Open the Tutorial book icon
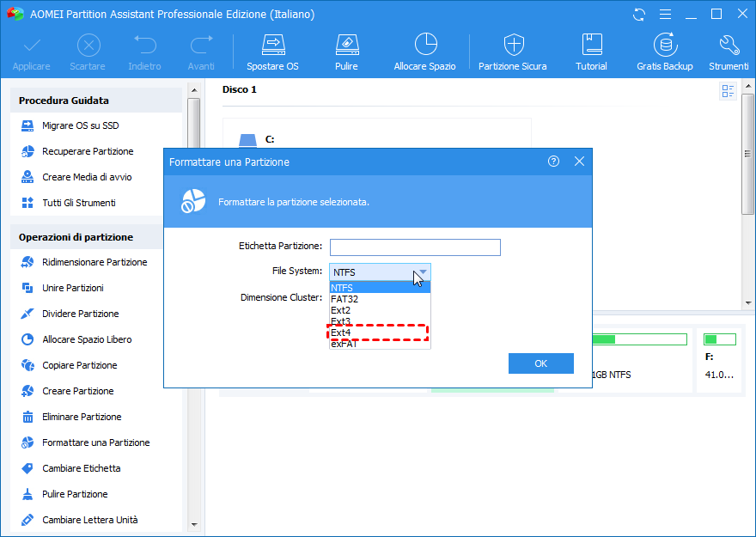The height and width of the screenshot is (537, 756). [x=592, y=45]
